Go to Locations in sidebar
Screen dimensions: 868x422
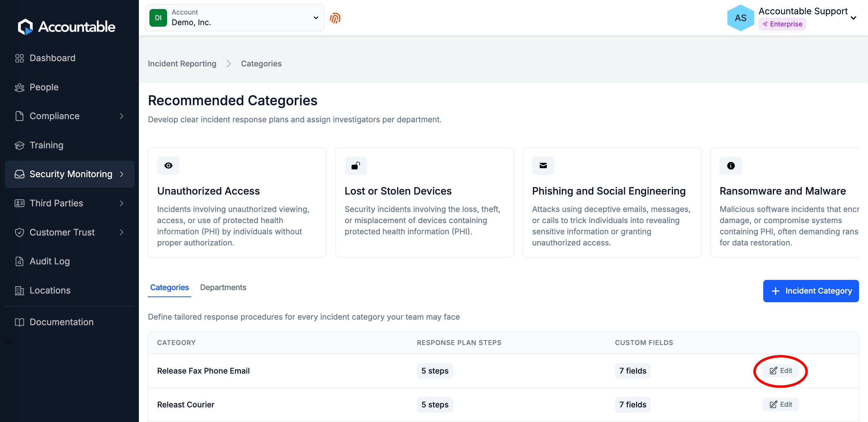(50, 290)
